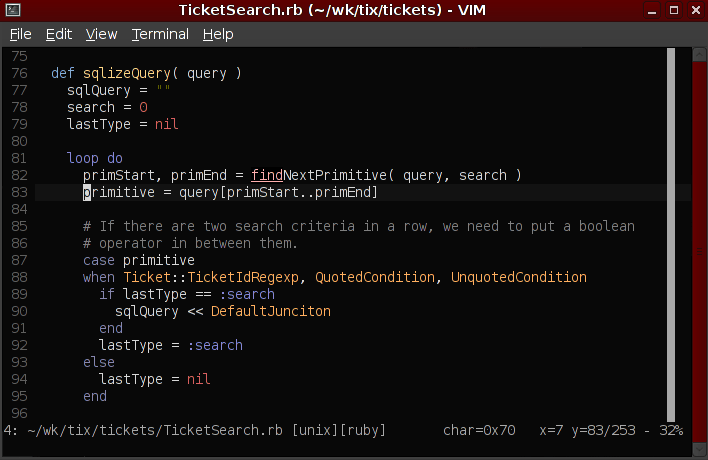Click the terminal scrollbar thumb
The width and height of the screenshot is (708, 460).
click(699, 252)
